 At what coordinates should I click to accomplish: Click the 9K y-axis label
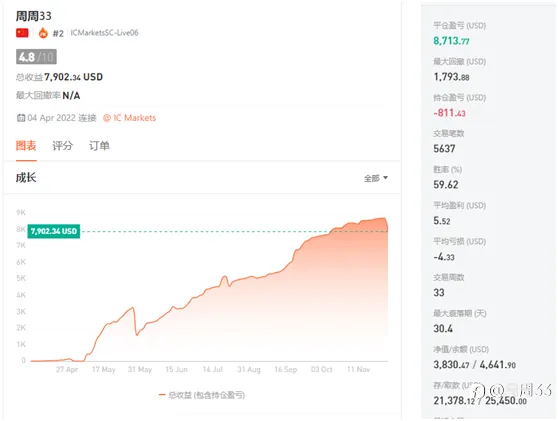click(x=21, y=212)
